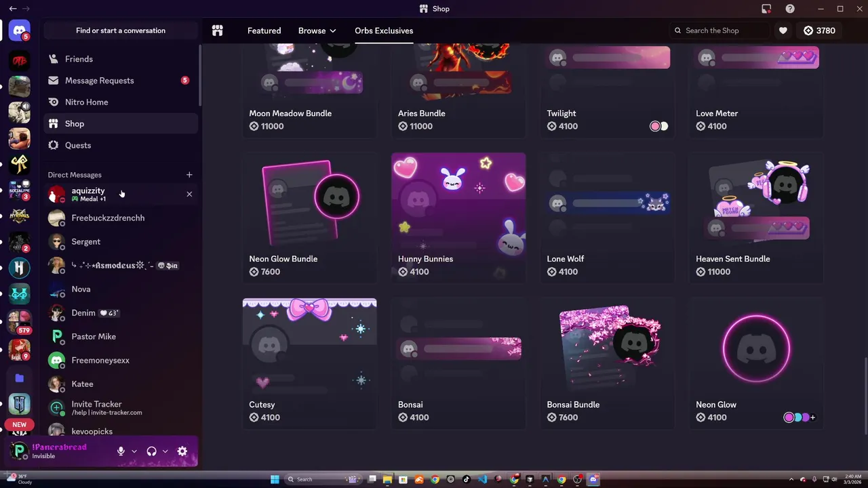Open the Freebuckzzdrenchh direct message
The height and width of the screenshot is (488, 868).
(x=121, y=218)
